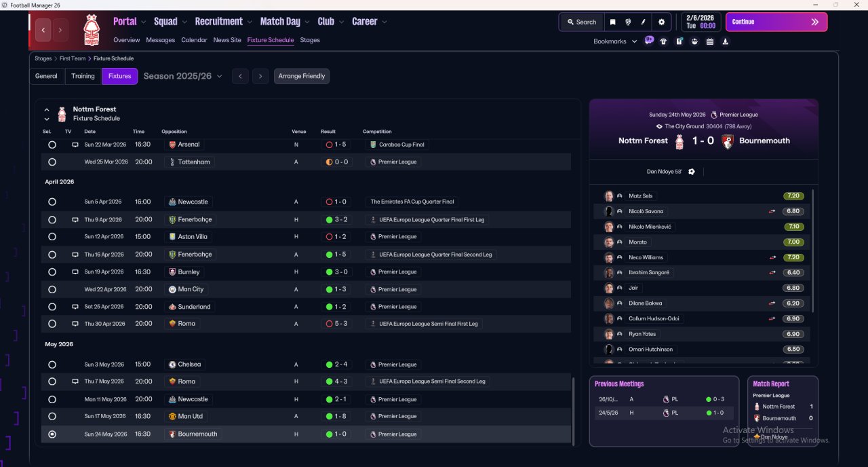Viewport: 868px width, 467px height.
Task: Open the Recruitment menu dropdown arrow
Action: click(250, 22)
